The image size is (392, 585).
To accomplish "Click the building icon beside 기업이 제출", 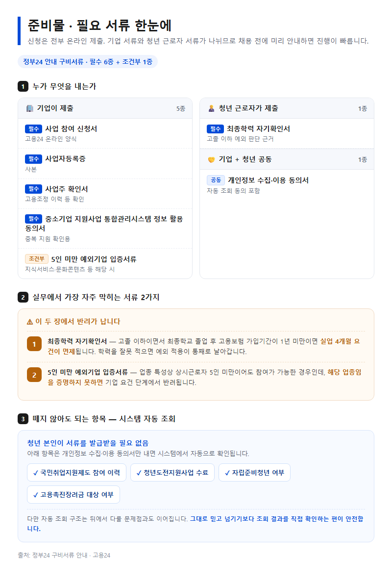I will pyautogui.click(x=29, y=108).
